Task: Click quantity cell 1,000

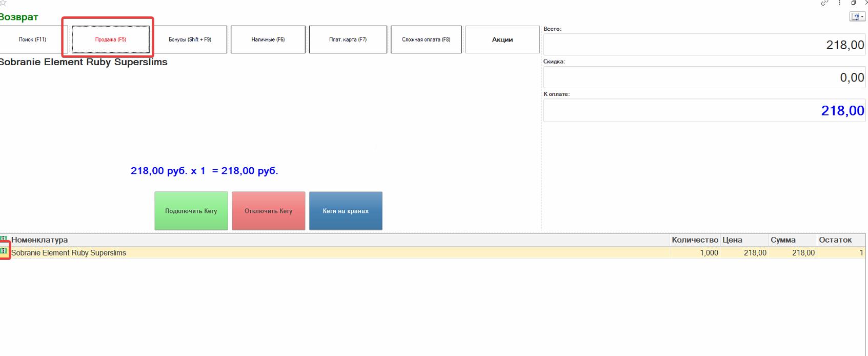Action: point(695,253)
